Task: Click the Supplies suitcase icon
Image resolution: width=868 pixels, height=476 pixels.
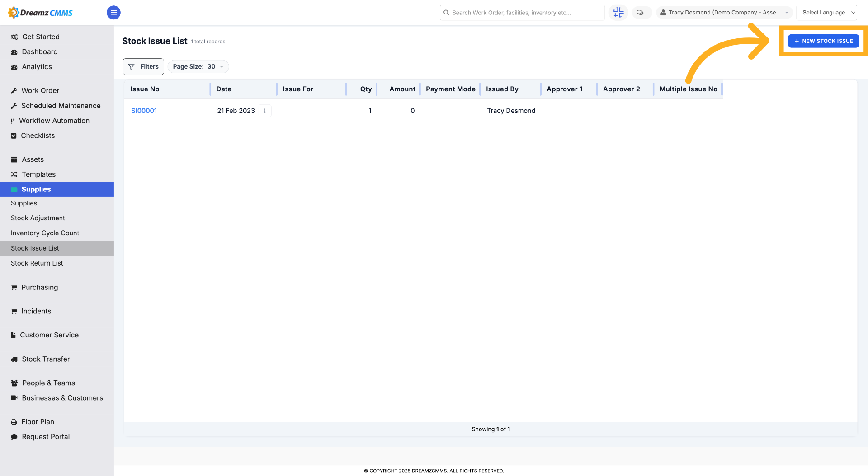Action: click(x=14, y=189)
